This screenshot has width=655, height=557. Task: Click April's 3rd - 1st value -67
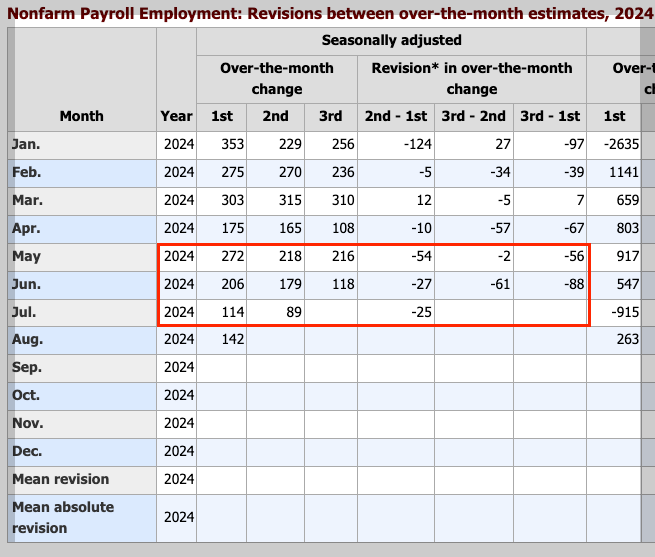(574, 228)
